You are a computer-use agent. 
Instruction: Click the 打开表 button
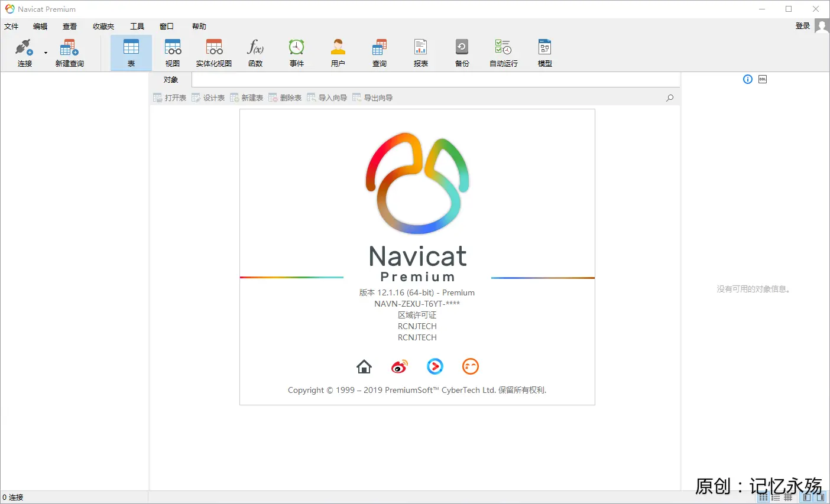click(170, 97)
